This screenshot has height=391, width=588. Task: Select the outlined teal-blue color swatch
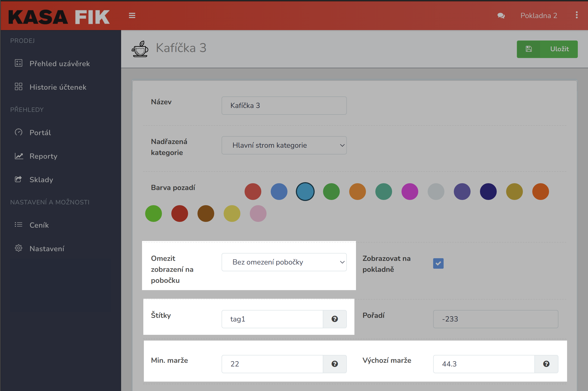click(305, 192)
